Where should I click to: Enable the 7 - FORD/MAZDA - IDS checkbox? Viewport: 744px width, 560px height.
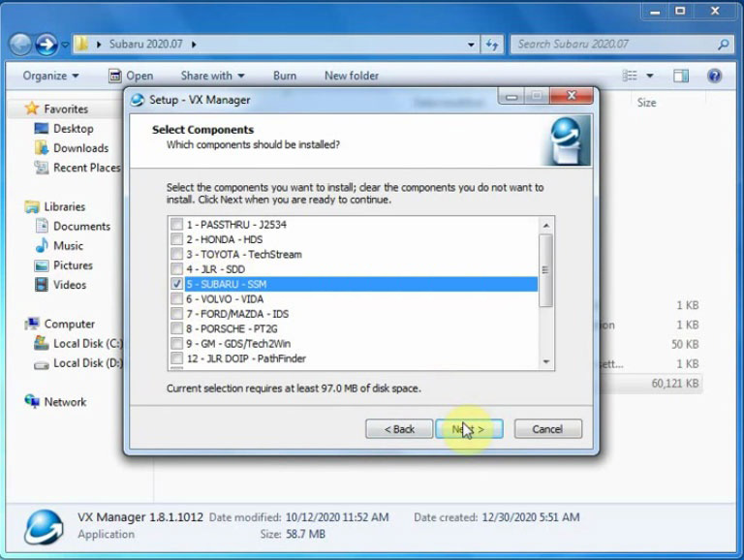point(176,314)
